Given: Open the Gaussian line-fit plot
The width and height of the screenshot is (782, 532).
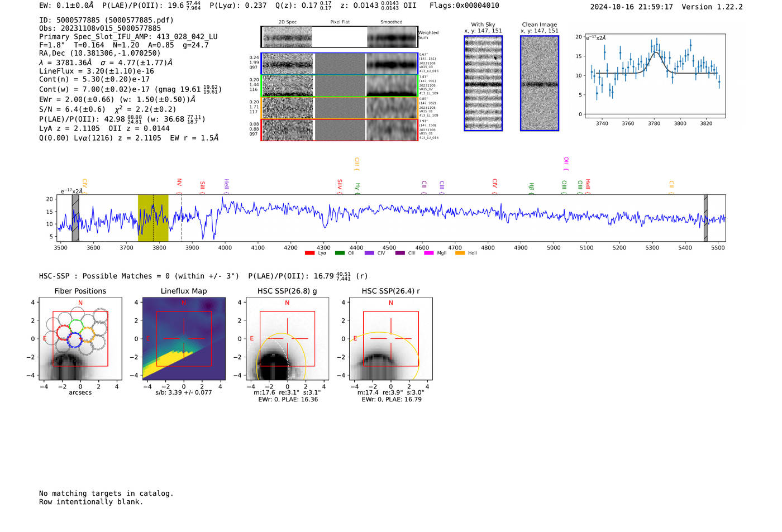Looking at the screenshot, I should coord(655,76).
